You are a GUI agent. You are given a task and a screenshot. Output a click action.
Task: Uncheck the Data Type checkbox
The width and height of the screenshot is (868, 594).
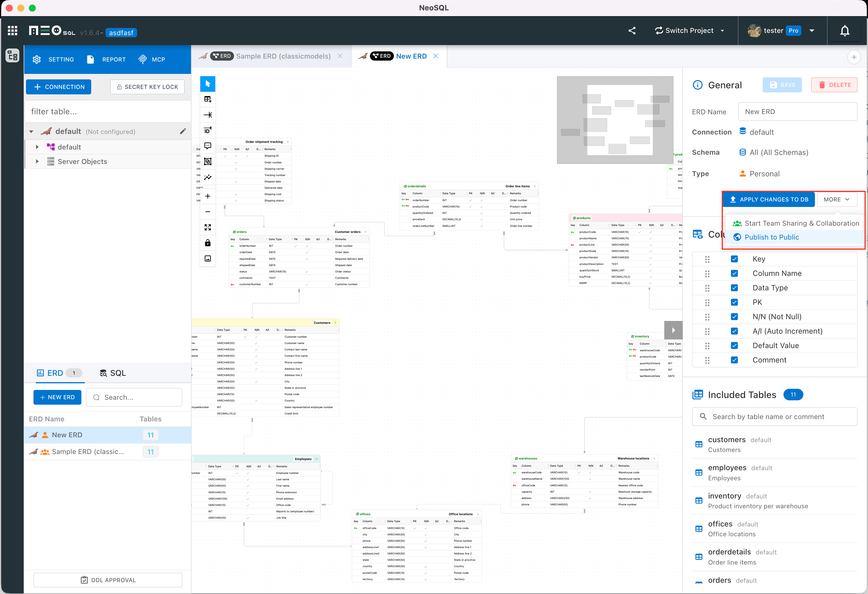pyautogui.click(x=734, y=288)
